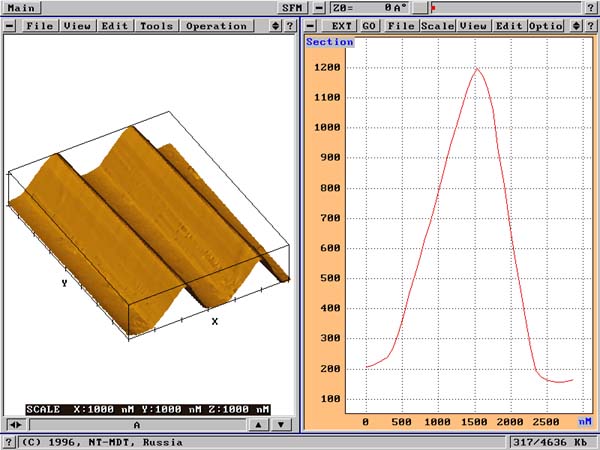
Task: Click the system dash icon left of Main's File menu
Action: [10, 25]
